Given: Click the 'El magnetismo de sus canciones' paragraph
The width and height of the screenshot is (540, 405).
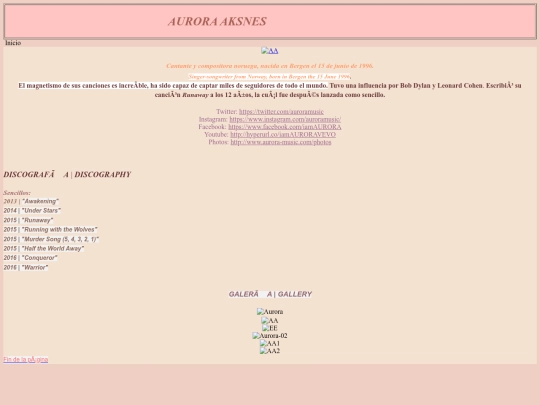Looking at the screenshot, I should point(270,90).
